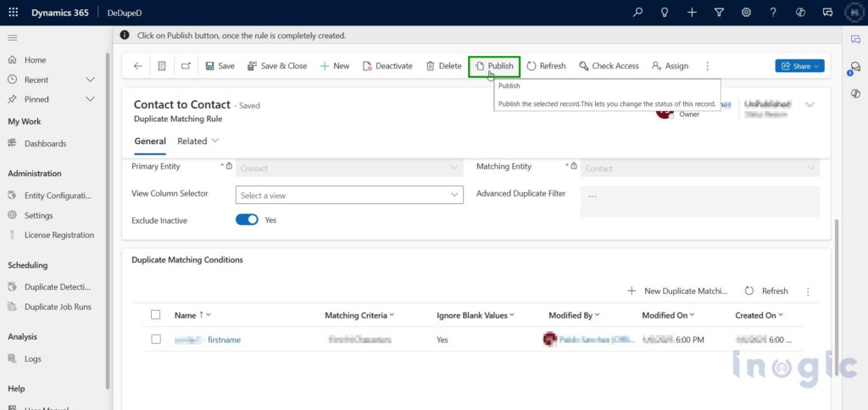This screenshot has height=410, width=868.
Task: Open Matching Criteria column menu
Action: click(359, 315)
